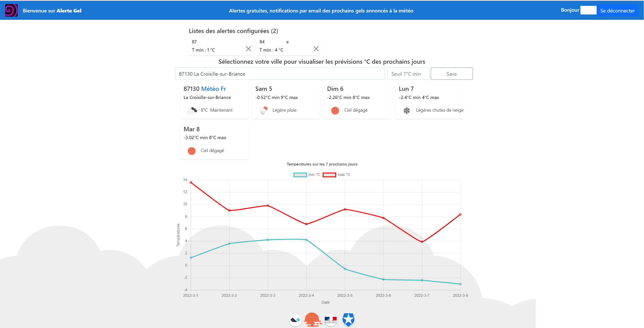Select the Dim 6 forecast card
Screen dimensions: 644x328
tap(358, 102)
